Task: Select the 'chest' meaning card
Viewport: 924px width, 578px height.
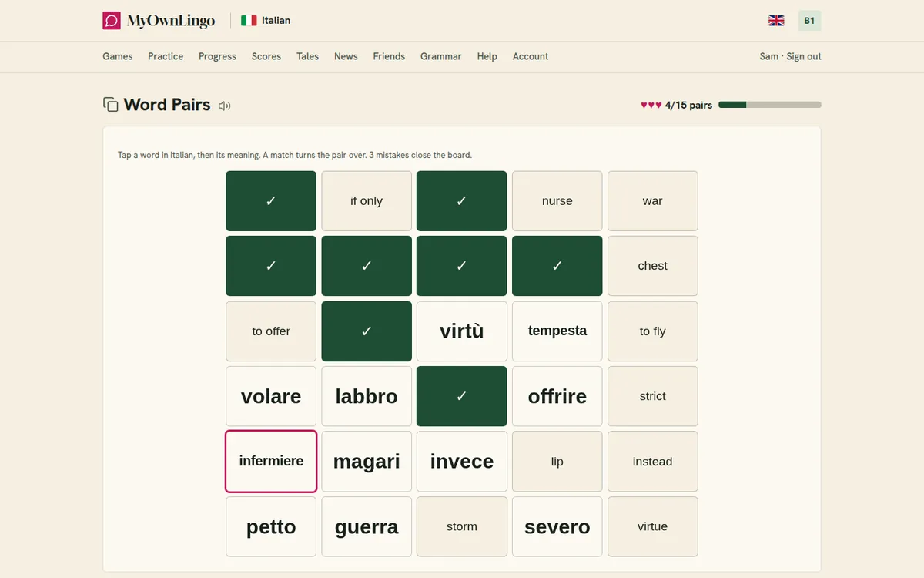Action: click(x=653, y=266)
